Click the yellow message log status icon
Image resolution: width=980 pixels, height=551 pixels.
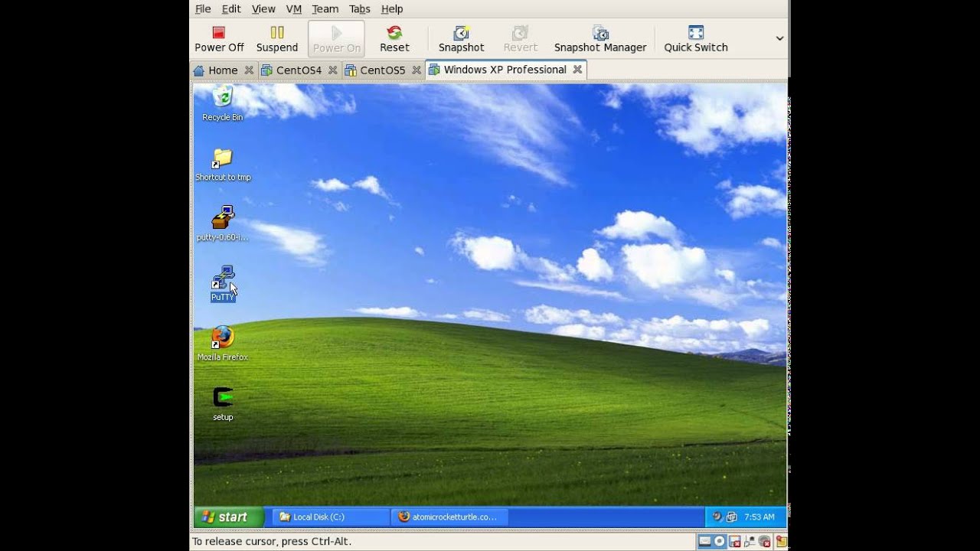[x=780, y=542]
